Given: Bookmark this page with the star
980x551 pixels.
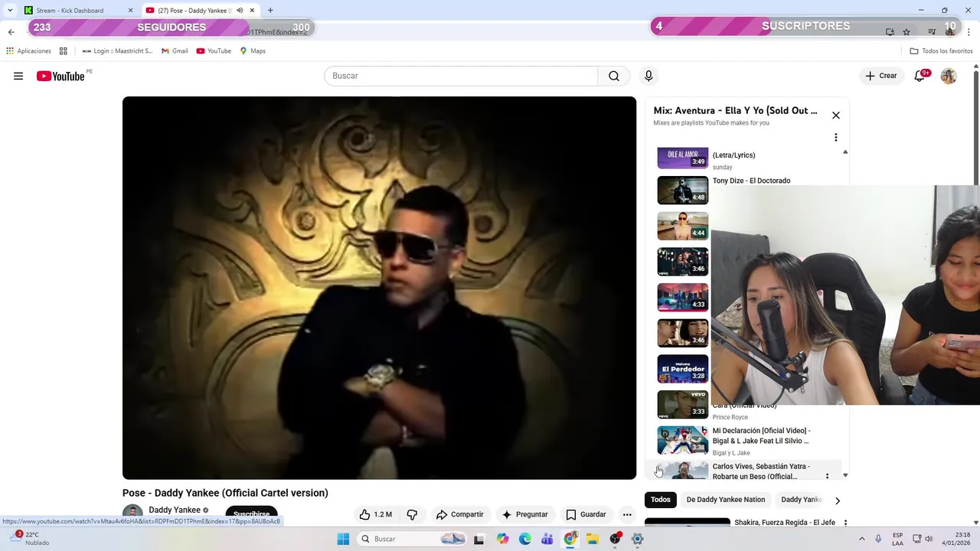Looking at the screenshot, I should pyautogui.click(x=906, y=32).
